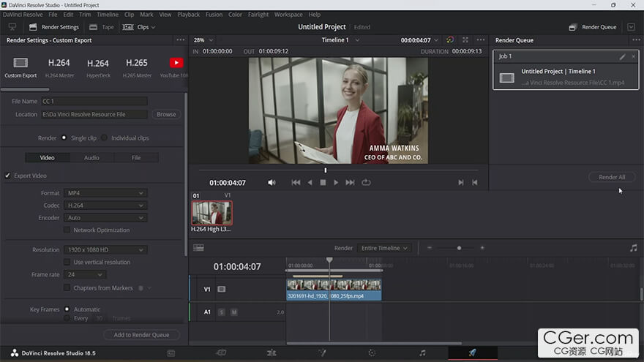The width and height of the screenshot is (644, 362).
Task: Go to the Fairlight page music icon
Action: tap(422, 352)
